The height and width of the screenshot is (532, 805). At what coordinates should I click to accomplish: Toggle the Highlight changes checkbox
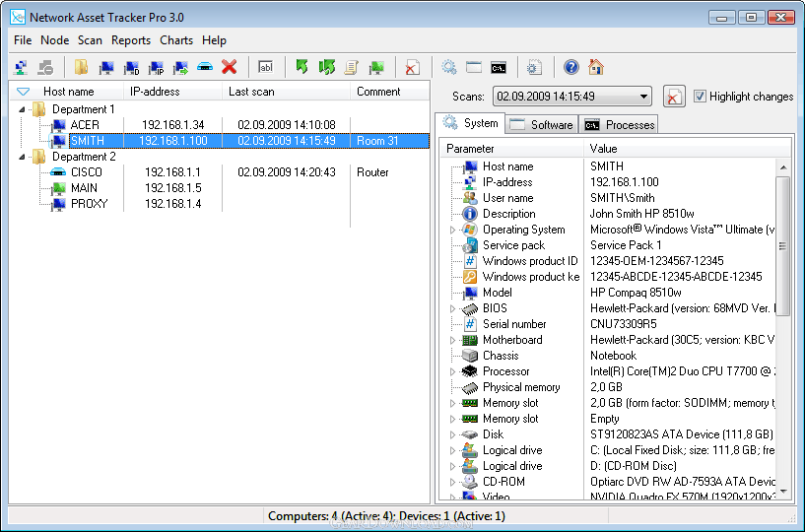tap(700, 96)
